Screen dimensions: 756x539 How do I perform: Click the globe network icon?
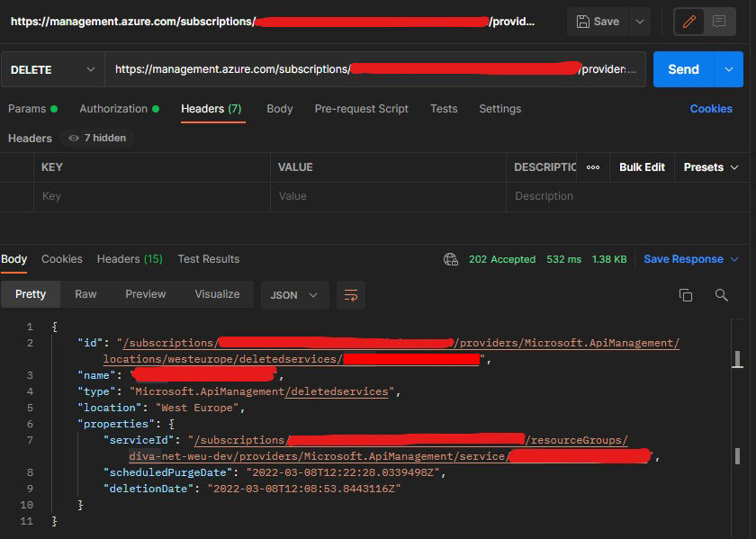(451, 259)
